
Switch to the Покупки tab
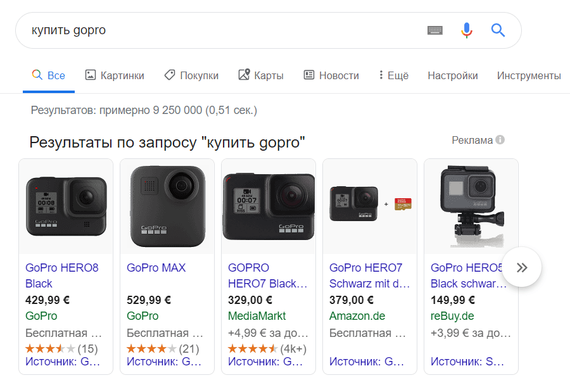tap(191, 75)
